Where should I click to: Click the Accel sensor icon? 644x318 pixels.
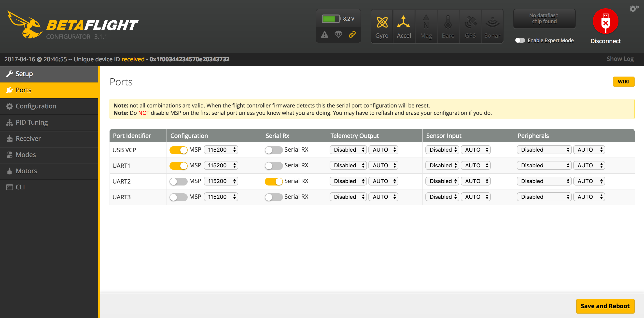tap(404, 26)
